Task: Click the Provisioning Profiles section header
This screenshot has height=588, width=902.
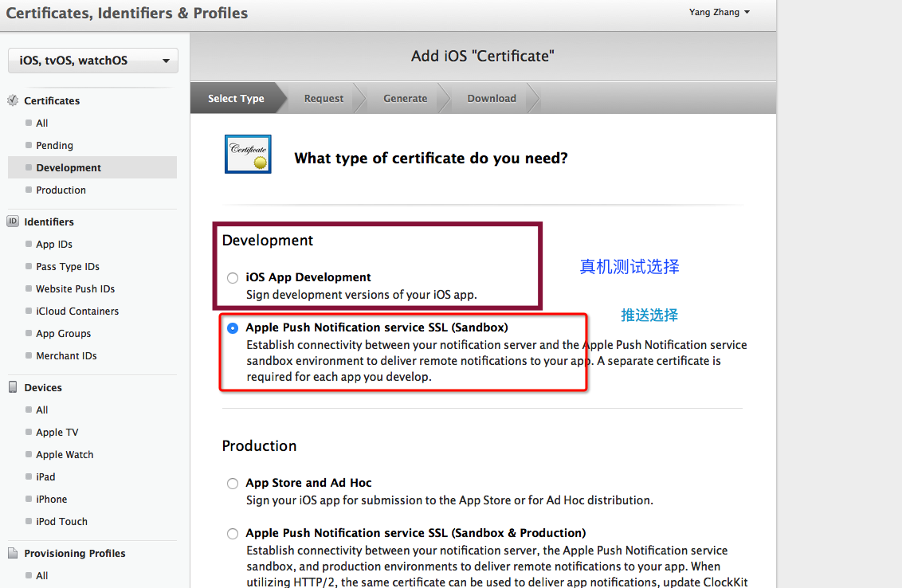Action: (75, 553)
